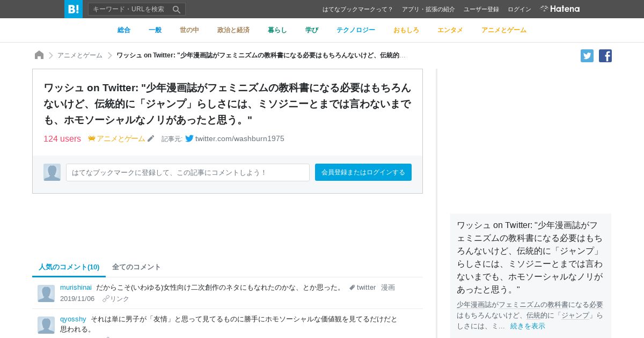Click 記事元: label text
This screenshot has height=338, width=644.
click(172, 139)
